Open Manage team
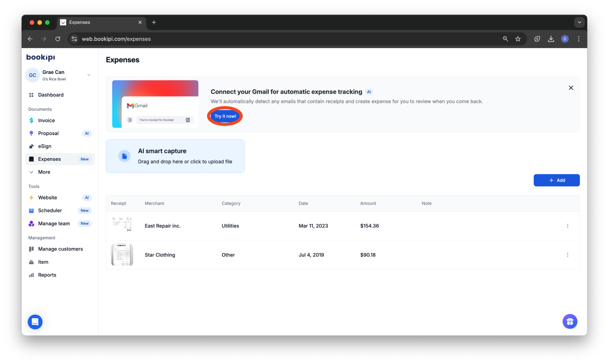This screenshot has width=609, height=364. point(54,223)
